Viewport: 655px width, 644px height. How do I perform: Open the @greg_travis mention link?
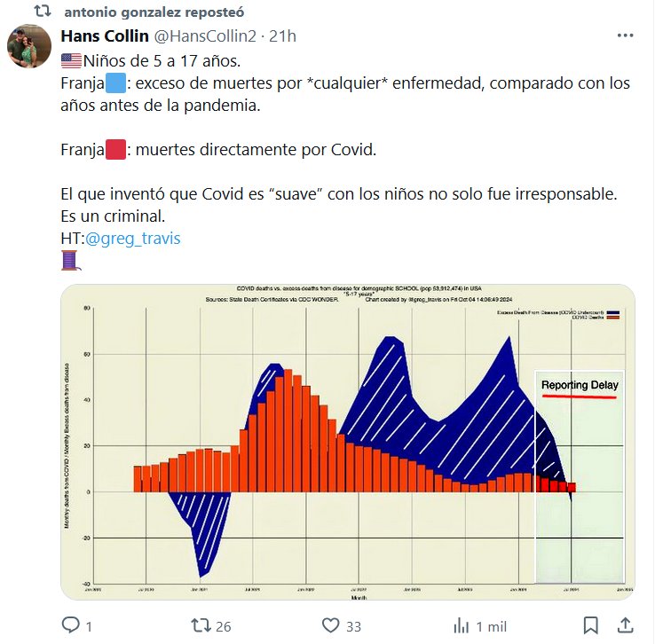pyautogui.click(x=131, y=239)
